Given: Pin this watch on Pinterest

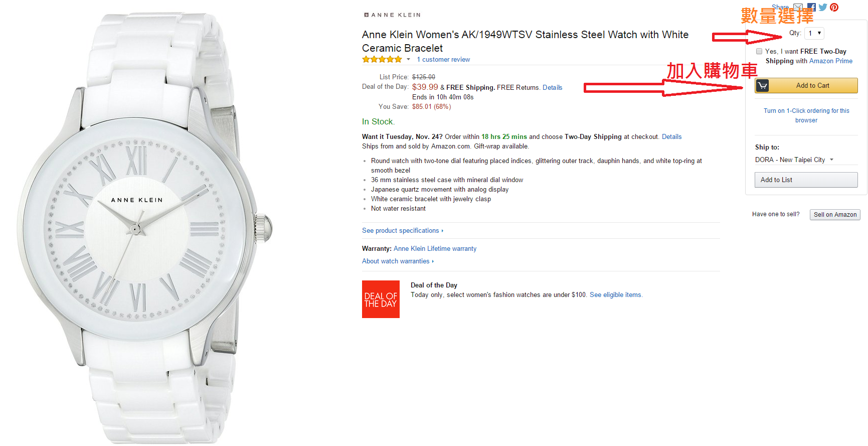Looking at the screenshot, I should click(x=834, y=8).
